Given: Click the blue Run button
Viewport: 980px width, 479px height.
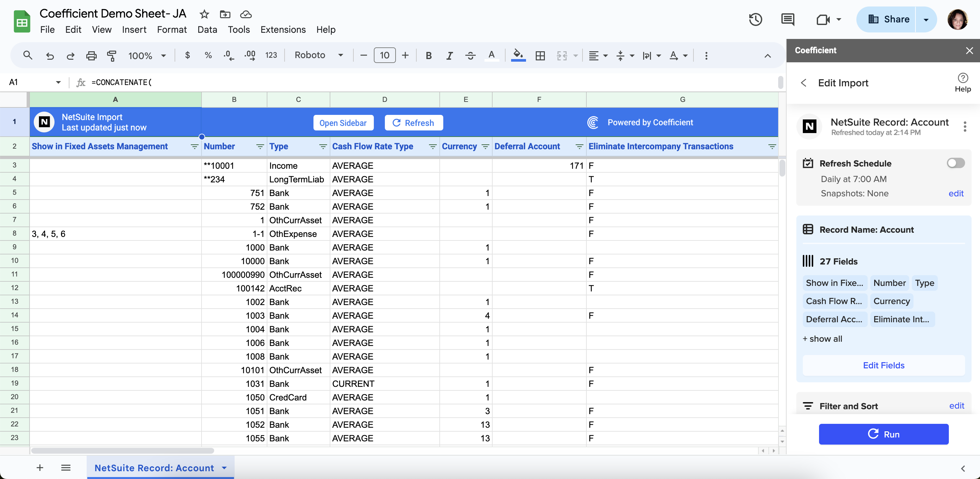Looking at the screenshot, I should pyautogui.click(x=883, y=434).
